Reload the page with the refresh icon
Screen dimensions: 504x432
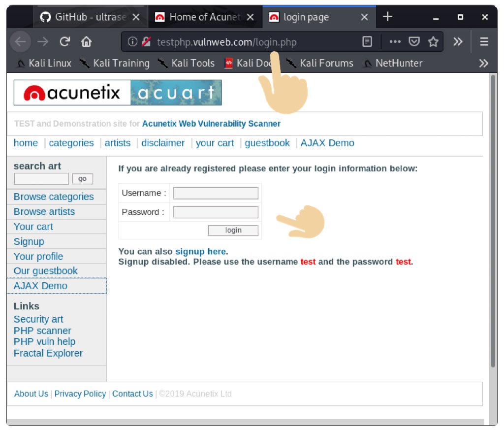(x=64, y=41)
